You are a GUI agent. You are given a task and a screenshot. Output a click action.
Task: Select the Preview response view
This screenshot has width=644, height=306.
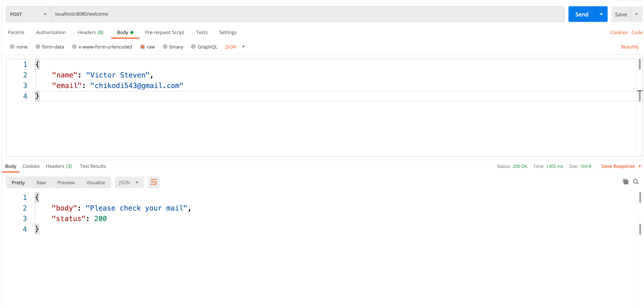click(66, 183)
